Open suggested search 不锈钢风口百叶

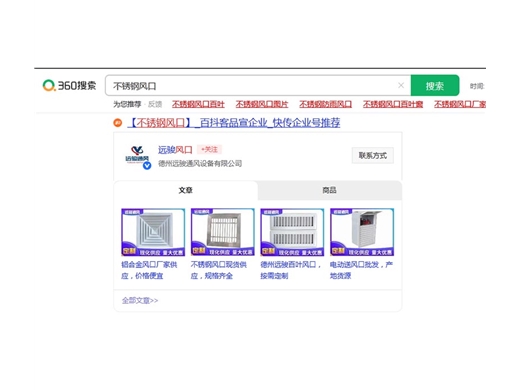tap(198, 104)
